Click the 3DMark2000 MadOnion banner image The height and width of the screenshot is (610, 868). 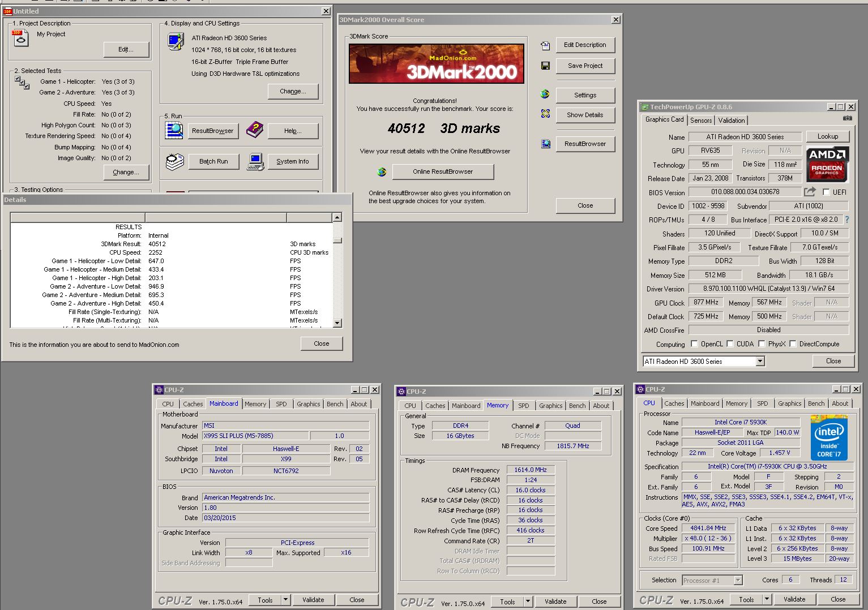[436, 63]
